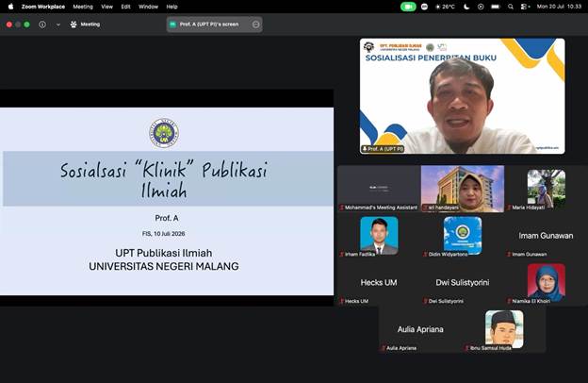Open macOS Control Center
The width and height of the screenshot is (588, 383).
click(x=525, y=7)
